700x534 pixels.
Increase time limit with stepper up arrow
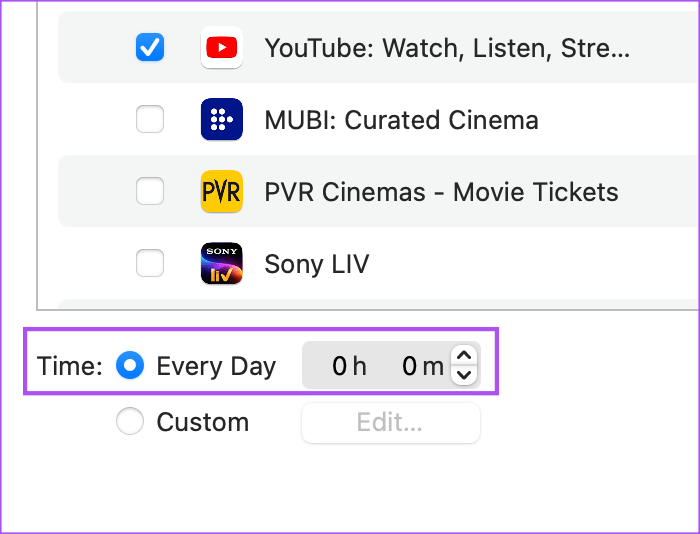tap(464, 356)
